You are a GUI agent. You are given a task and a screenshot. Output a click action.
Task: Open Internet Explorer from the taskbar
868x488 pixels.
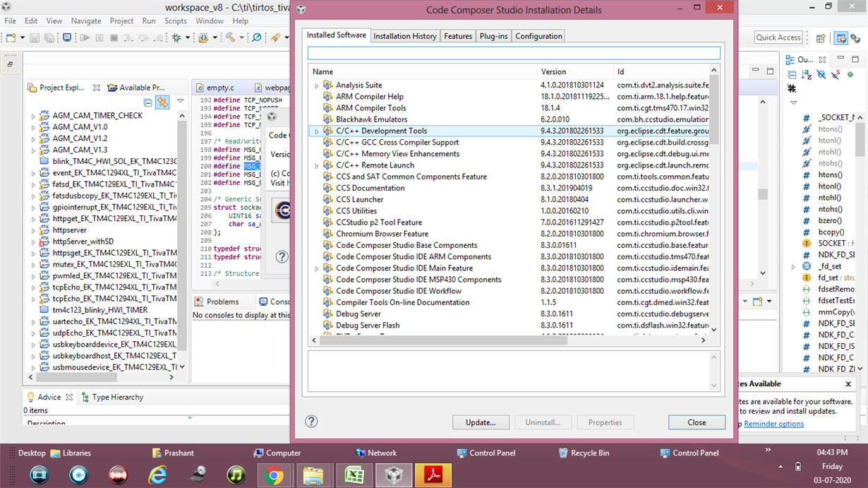tap(157, 475)
